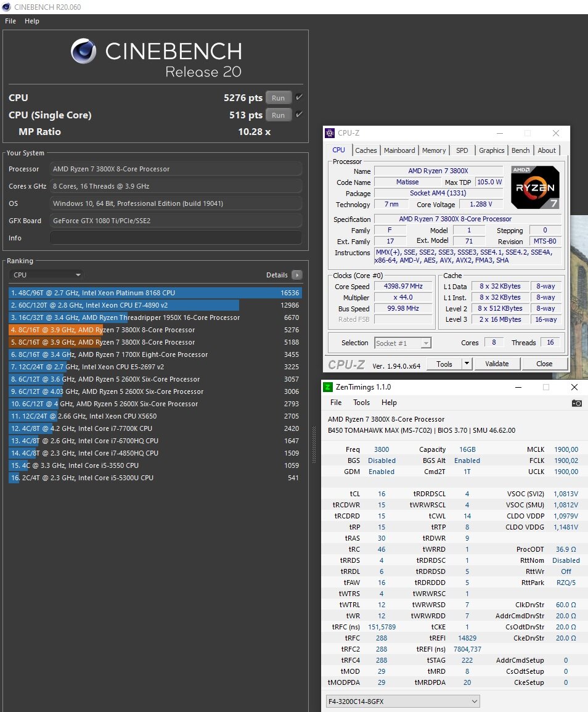Click the Cores x GHz field in Your System
588x712 pixels.
click(x=176, y=186)
